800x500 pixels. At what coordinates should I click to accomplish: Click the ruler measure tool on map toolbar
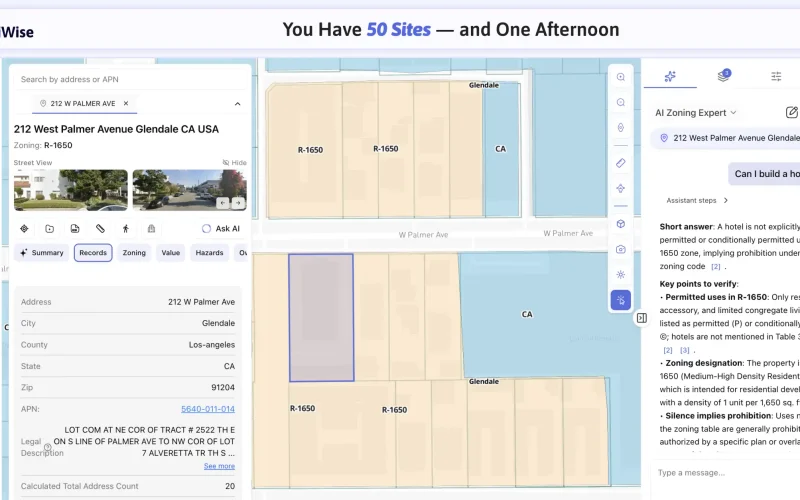point(621,162)
